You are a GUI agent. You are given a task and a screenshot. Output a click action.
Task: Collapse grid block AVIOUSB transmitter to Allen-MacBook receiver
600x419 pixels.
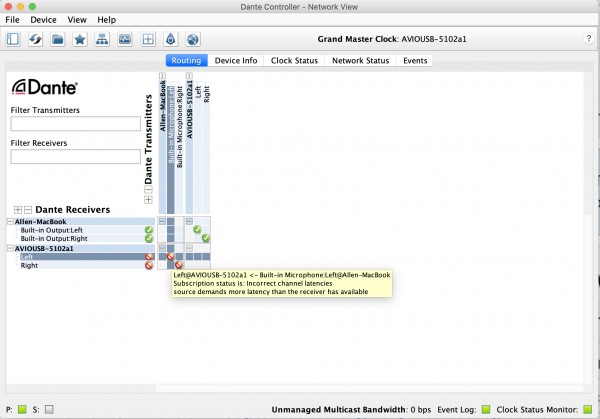click(189, 222)
